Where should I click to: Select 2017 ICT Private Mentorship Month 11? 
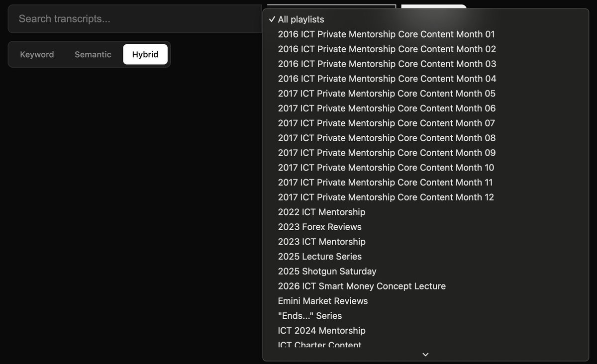[x=425, y=182]
